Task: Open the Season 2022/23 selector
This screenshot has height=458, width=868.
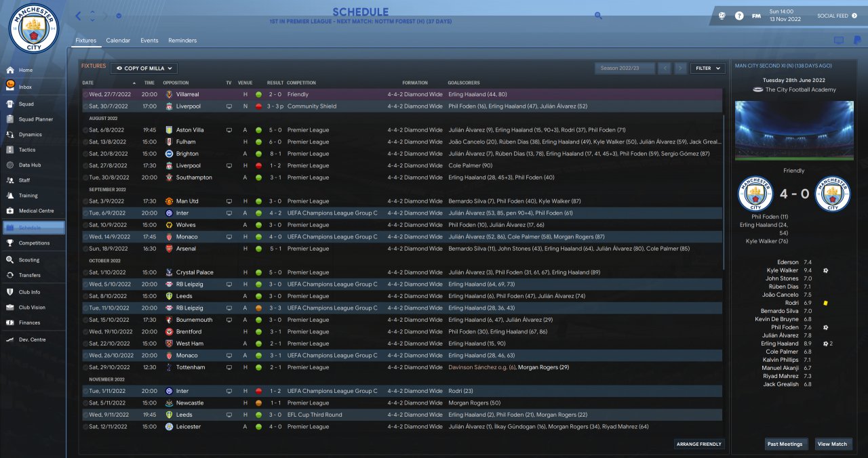Action: 625,68
